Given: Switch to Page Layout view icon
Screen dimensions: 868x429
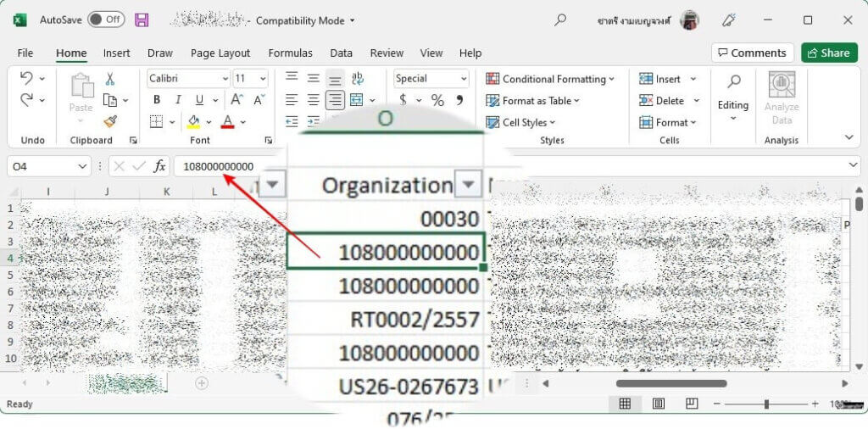Looking at the screenshot, I should pos(658,404).
